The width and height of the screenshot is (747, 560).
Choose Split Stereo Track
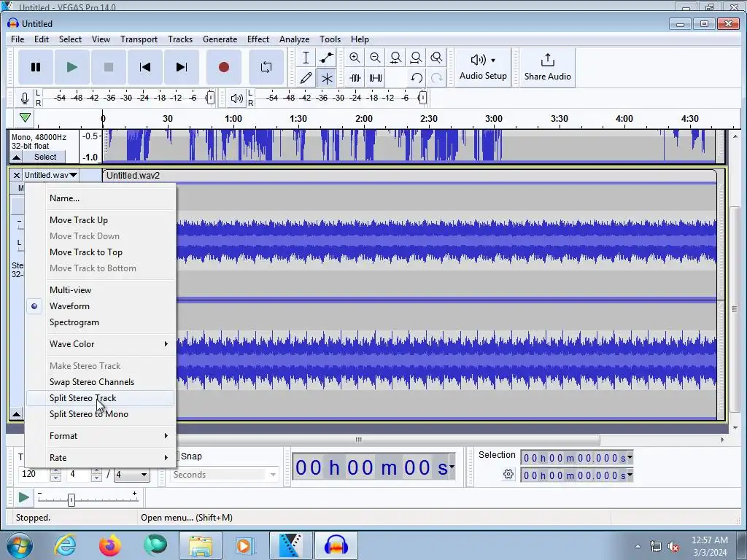point(101,398)
